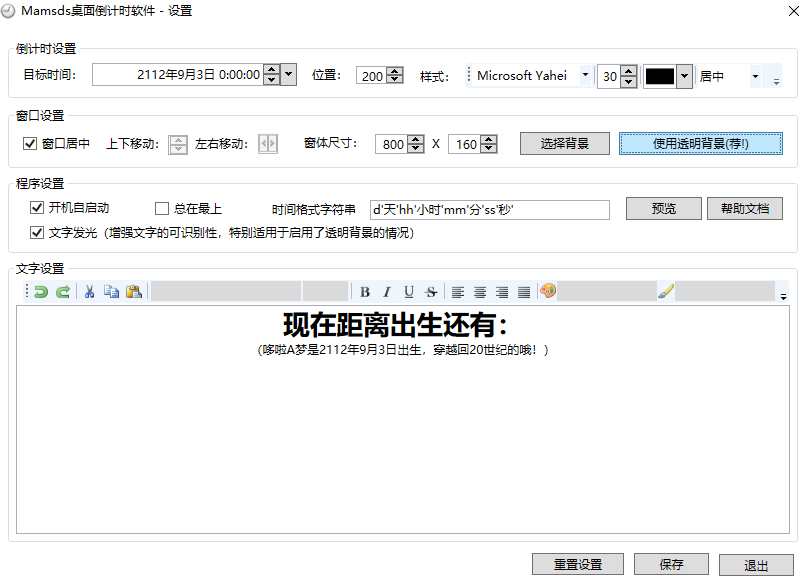Click the app clock icon in title bar

click(x=8, y=11)
